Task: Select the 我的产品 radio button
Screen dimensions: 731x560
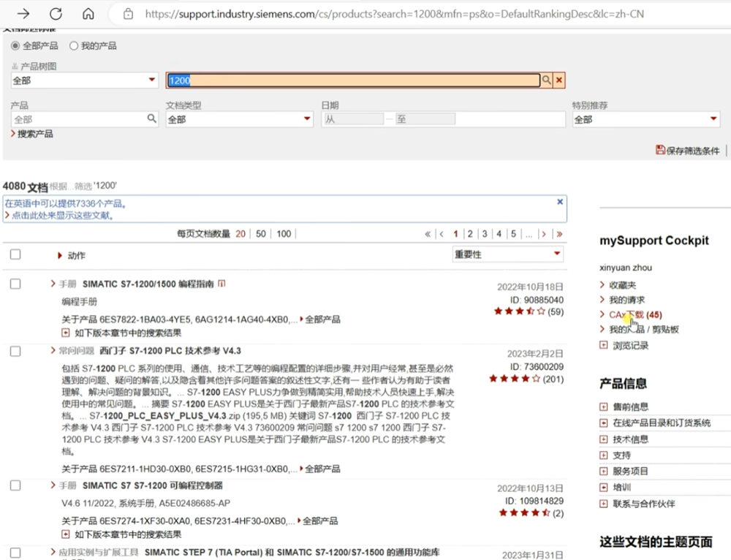Action: tap(73, 45)
